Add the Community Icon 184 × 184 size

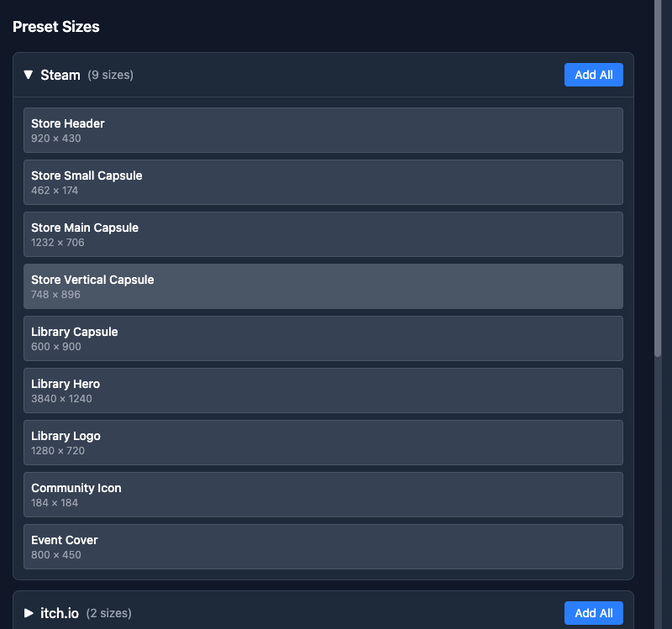pyautogui.click(x=323, y=495)
